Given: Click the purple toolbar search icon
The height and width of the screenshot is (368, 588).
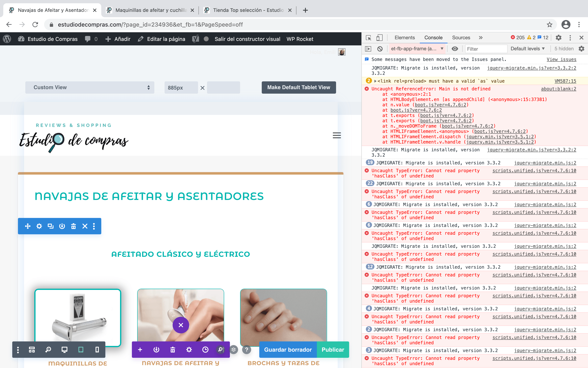Looking at the screenshot, I should 220,350.
